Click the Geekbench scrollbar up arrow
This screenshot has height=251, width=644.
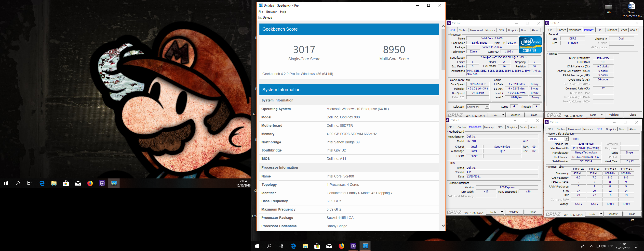[x=443, y=26]
